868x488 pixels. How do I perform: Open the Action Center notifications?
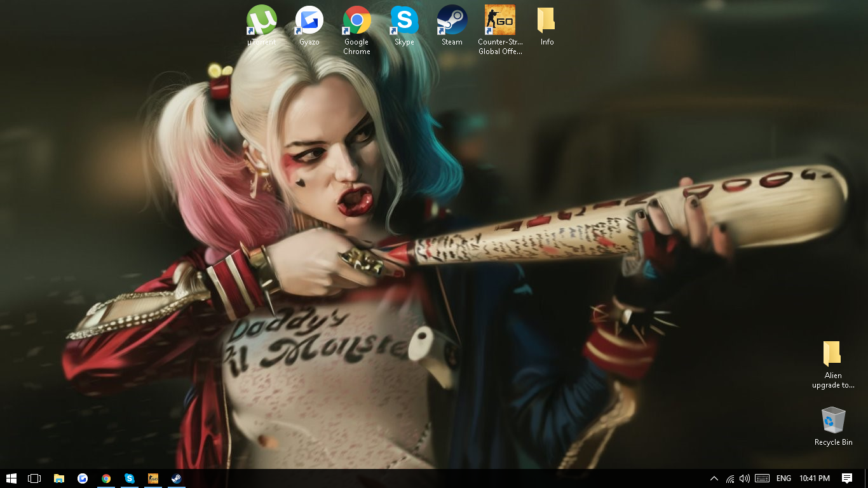tap(847, 478)
